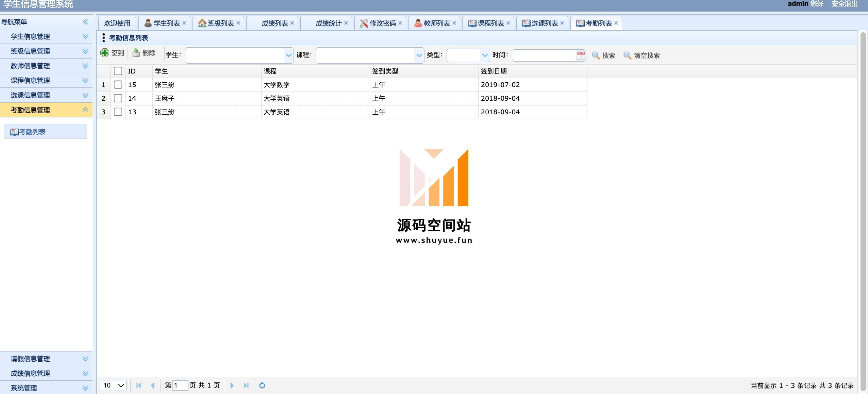Open the 学生 filter dropdown
868x394 pixels.
pos(288,55)
